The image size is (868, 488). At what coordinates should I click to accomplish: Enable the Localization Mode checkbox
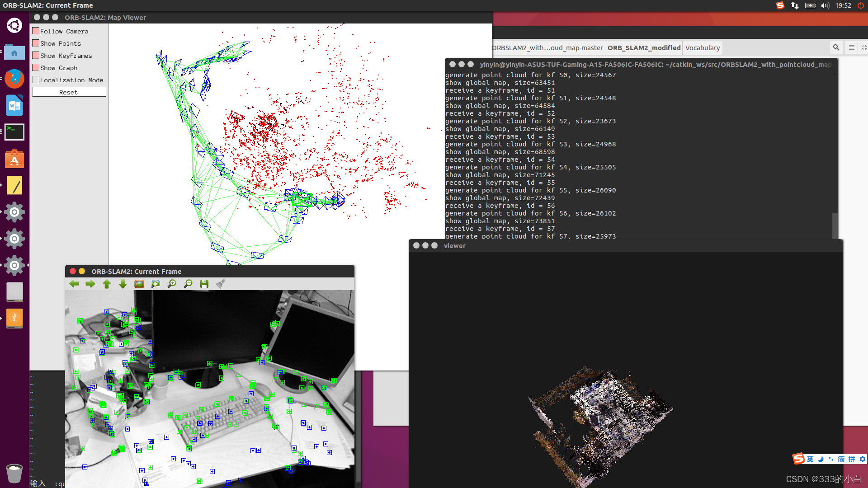tap(36, 80)
